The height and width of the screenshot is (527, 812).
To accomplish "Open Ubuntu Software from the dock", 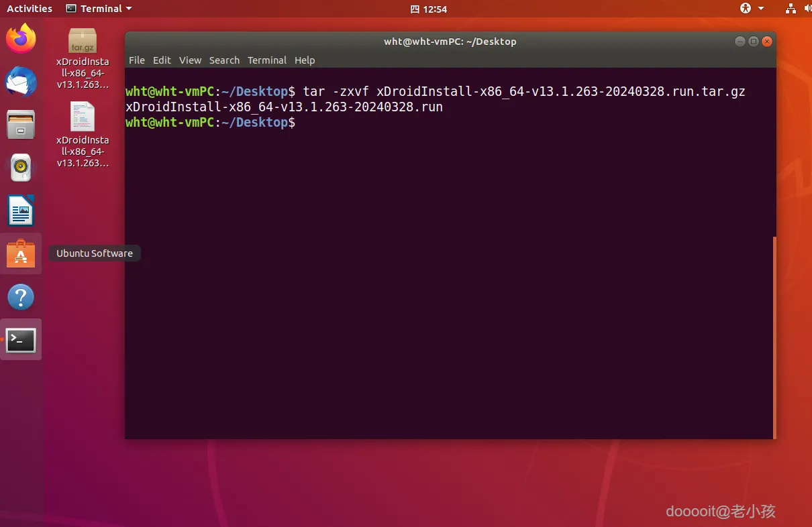I will 21,253.
